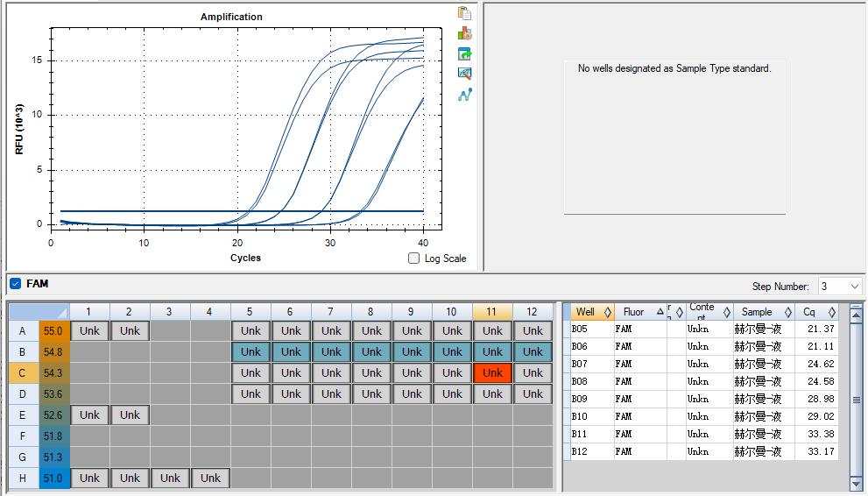Screen dimensions: 868x496
Task: Click the 52.6 temperature gradient cell
Action: pyautogui.click(x=54, y=415)
